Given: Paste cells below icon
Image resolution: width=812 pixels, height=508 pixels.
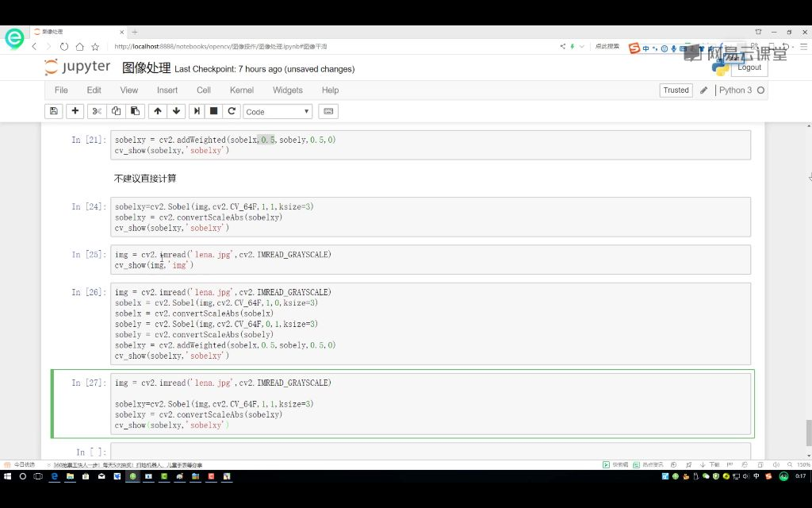Looking at the screenshot, I should 135,111.
